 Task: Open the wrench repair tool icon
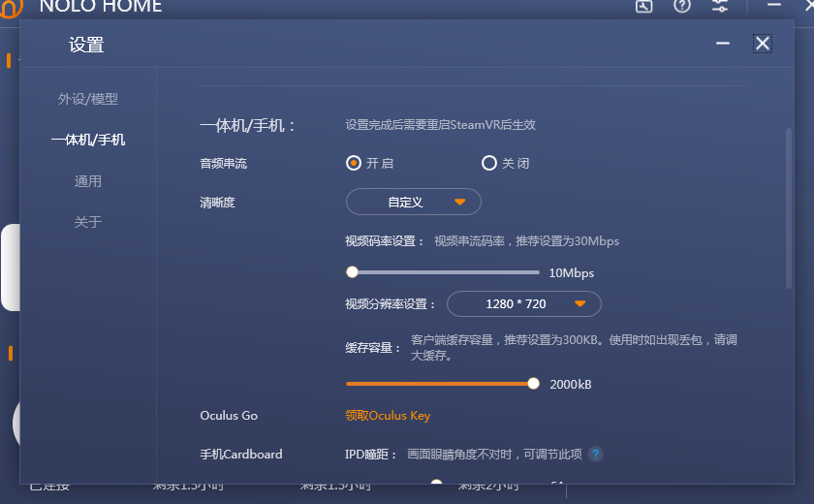[x=643, y=6]
